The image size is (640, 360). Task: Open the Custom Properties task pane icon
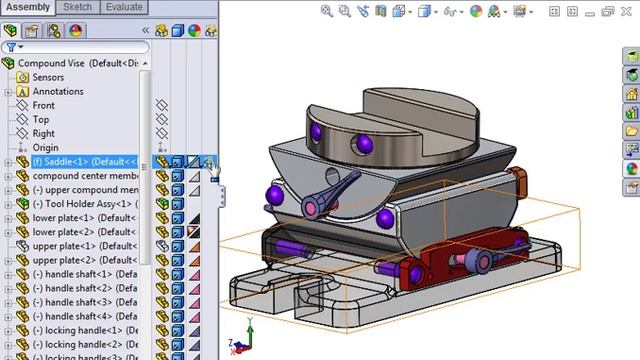pos(632,187)
